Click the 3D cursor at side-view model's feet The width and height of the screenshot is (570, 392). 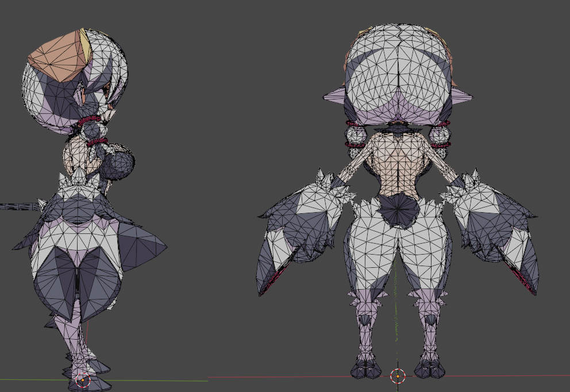click(83, 380)
